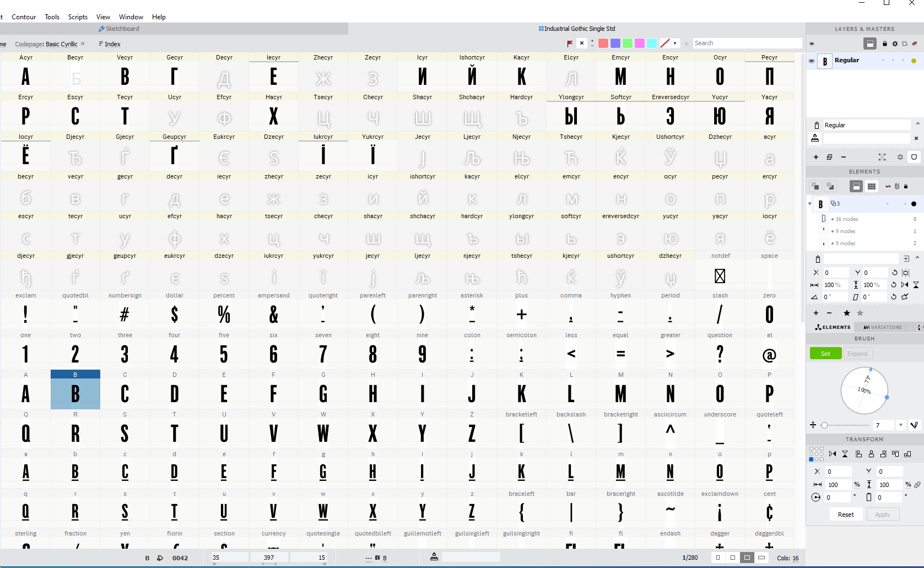Click the align-top icon in Transform panel
This screenshot has height=568, width=924.
pyautogui.click(x=895, y=454)
